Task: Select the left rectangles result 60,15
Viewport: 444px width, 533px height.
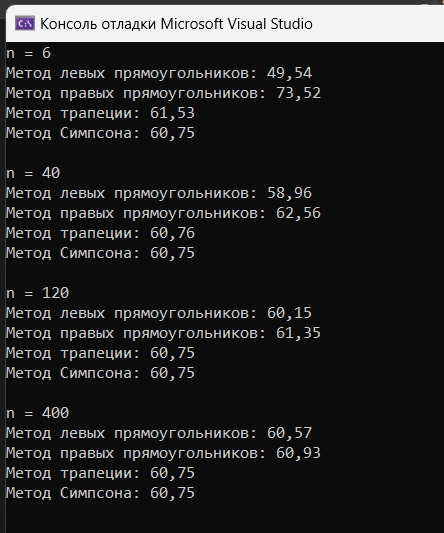Action: (x=289, y=313)
